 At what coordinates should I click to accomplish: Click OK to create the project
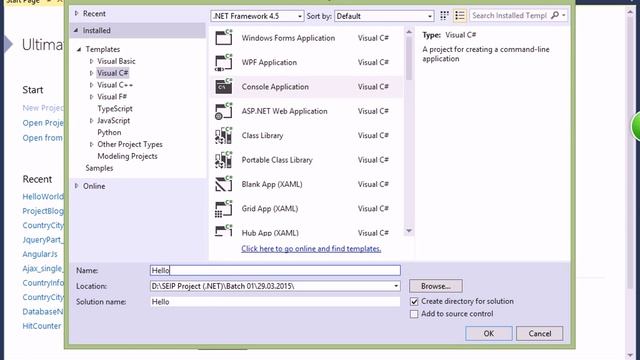pos(489,333)
